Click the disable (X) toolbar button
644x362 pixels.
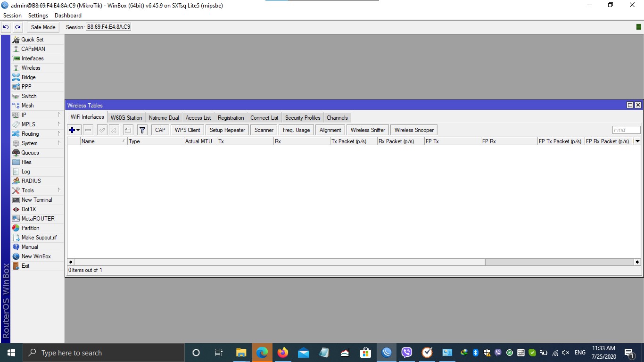[x=114, y=130]
